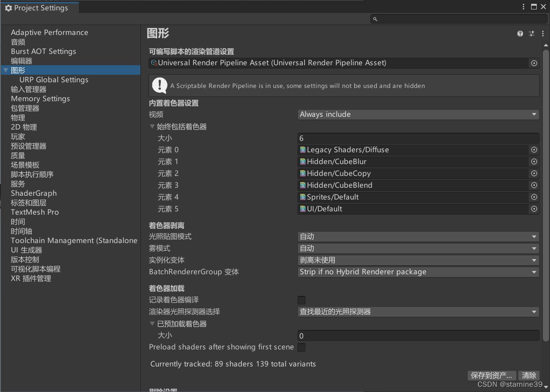
Task: Click the search magnifier icon
Action: [x=375, y=19]
